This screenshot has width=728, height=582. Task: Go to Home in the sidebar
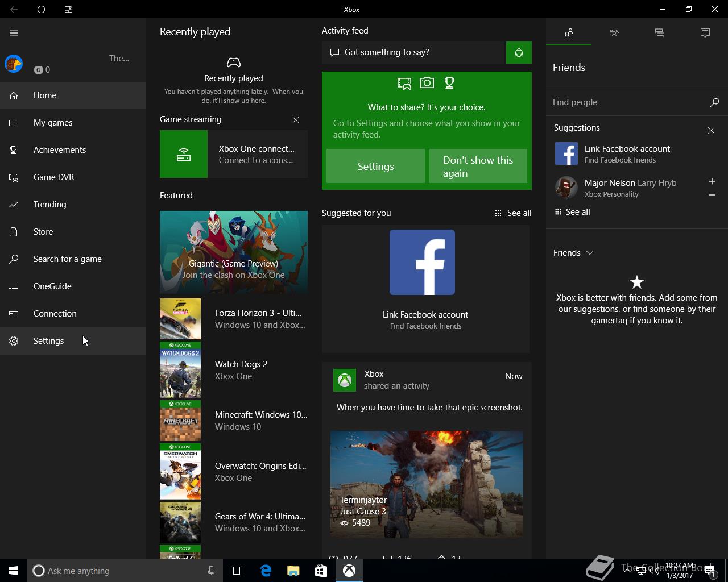click(73, 95)
